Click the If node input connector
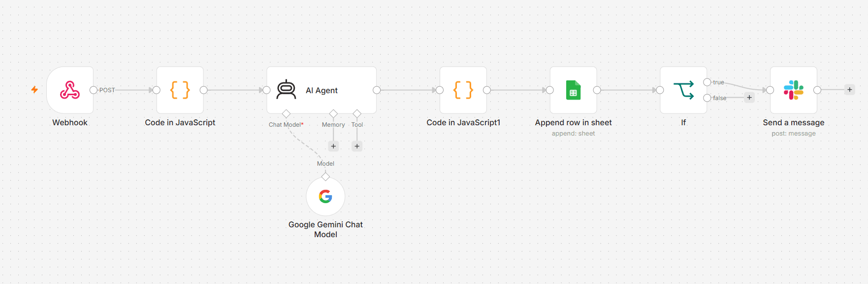Viewport: 868px width, 284px height. point(660,90)
